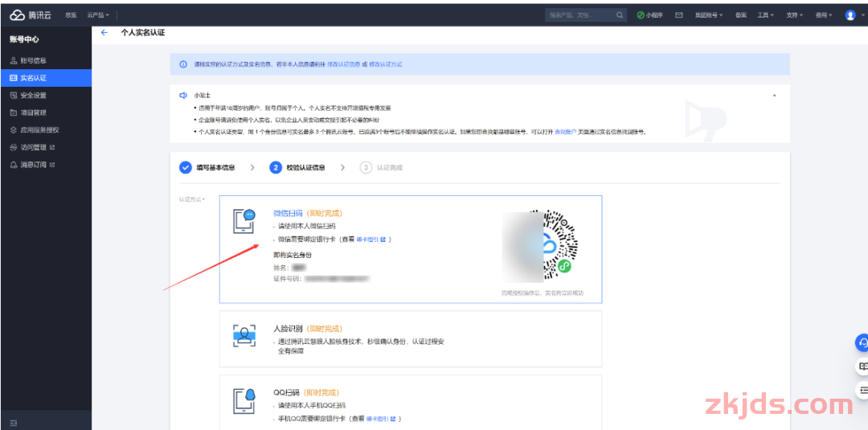This screenshot has height=430, width=868.
Task: Choose the 微信扫码 verification title
Action: point(288,213)
